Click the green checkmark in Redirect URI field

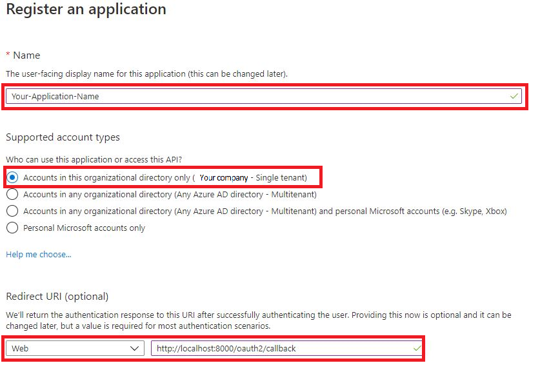(417, 348)
